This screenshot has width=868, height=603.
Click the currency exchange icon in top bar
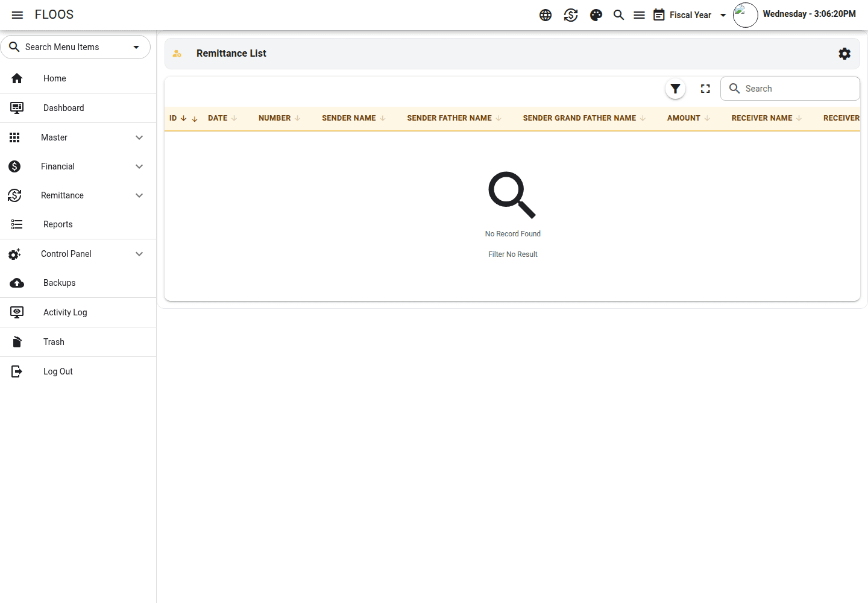click(571, 15)
